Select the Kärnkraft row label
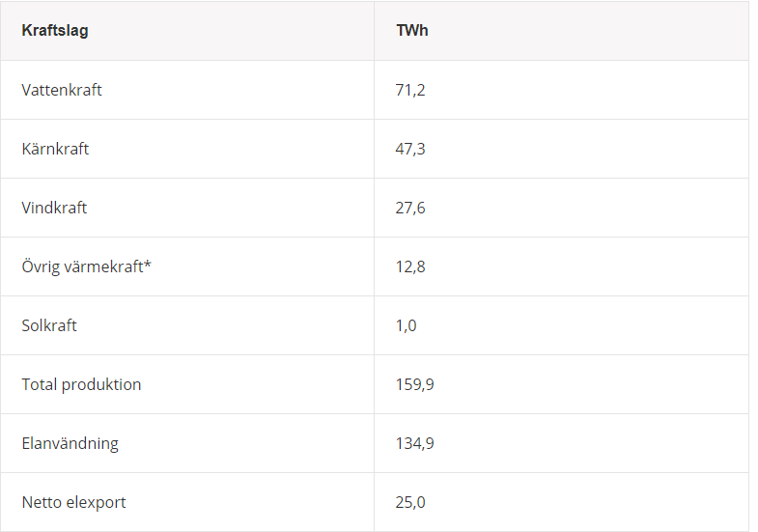The width and height of the screenshot is (758, 532). tap(55, 149)
